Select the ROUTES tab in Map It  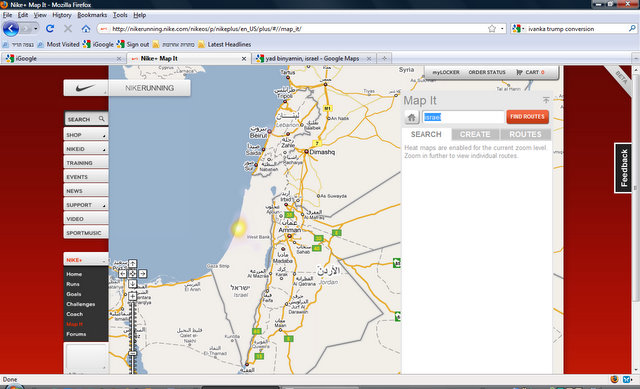(525, 134)
